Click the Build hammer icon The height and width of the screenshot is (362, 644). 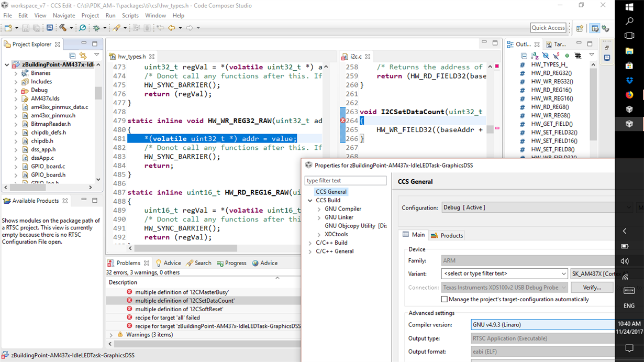tap(63, 28)
